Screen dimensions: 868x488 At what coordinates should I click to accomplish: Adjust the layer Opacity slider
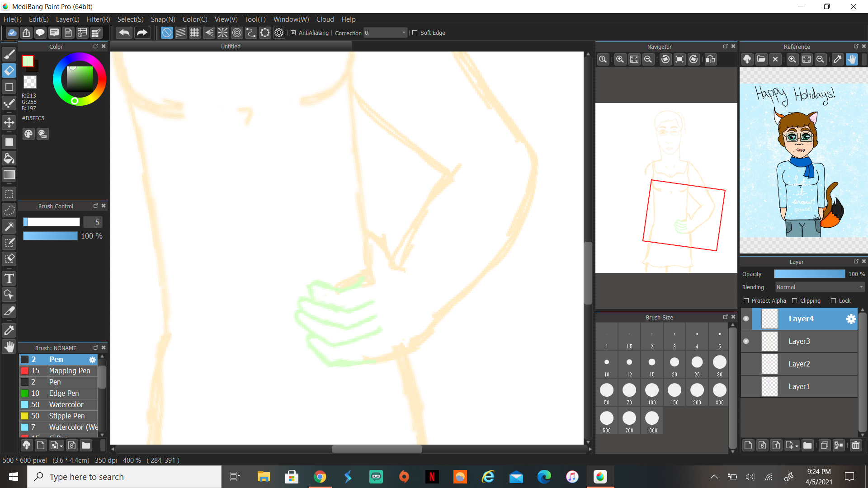(x=809, y=274)
